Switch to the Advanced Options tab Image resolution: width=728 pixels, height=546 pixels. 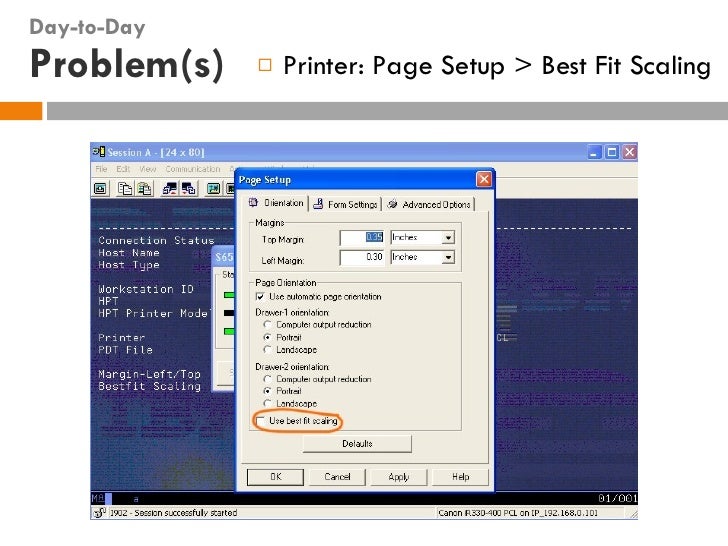tap(429, 204)
